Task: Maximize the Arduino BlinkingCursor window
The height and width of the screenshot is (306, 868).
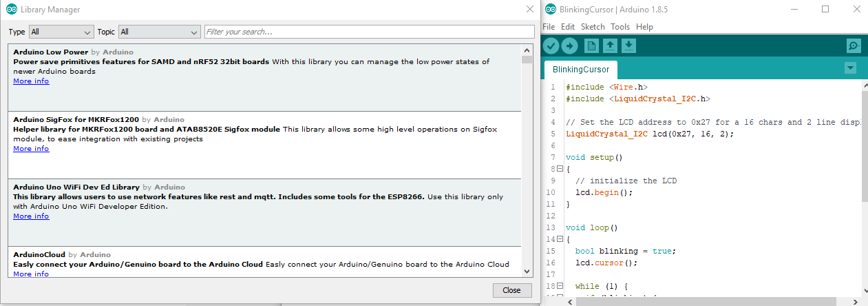Action: [x=825, y=9]
